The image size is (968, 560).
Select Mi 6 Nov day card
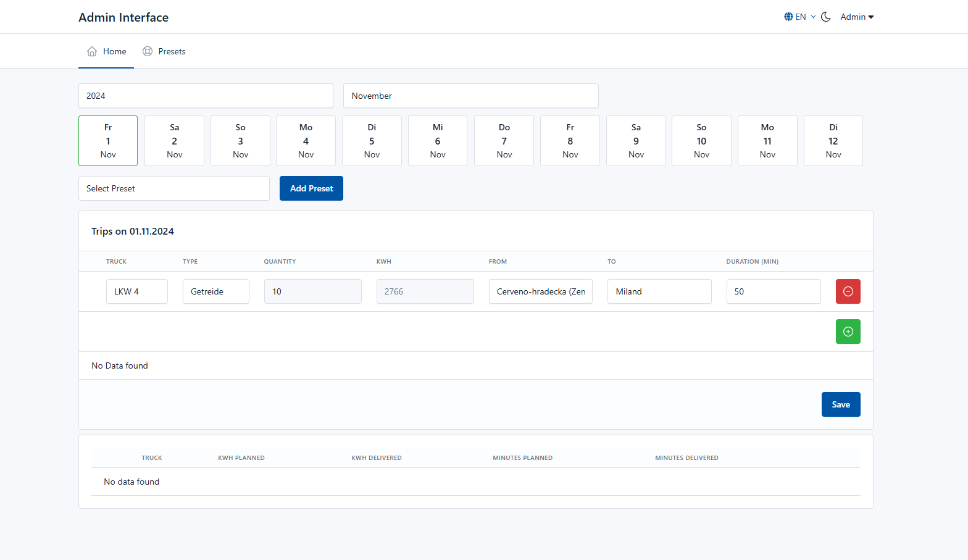(438, 141)
